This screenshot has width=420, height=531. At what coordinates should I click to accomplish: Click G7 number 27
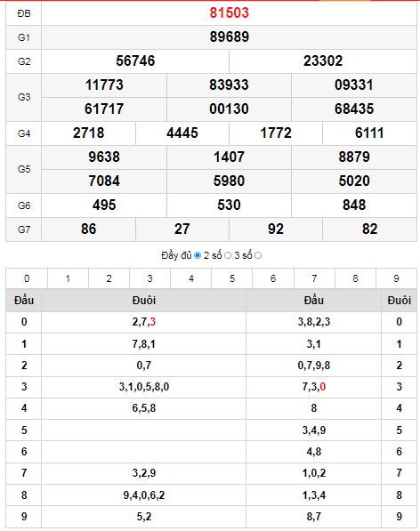click(182, 229)
